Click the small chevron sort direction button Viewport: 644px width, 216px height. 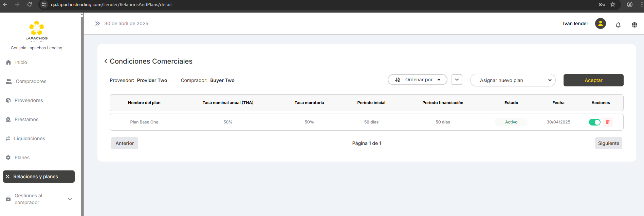[457, 80]
